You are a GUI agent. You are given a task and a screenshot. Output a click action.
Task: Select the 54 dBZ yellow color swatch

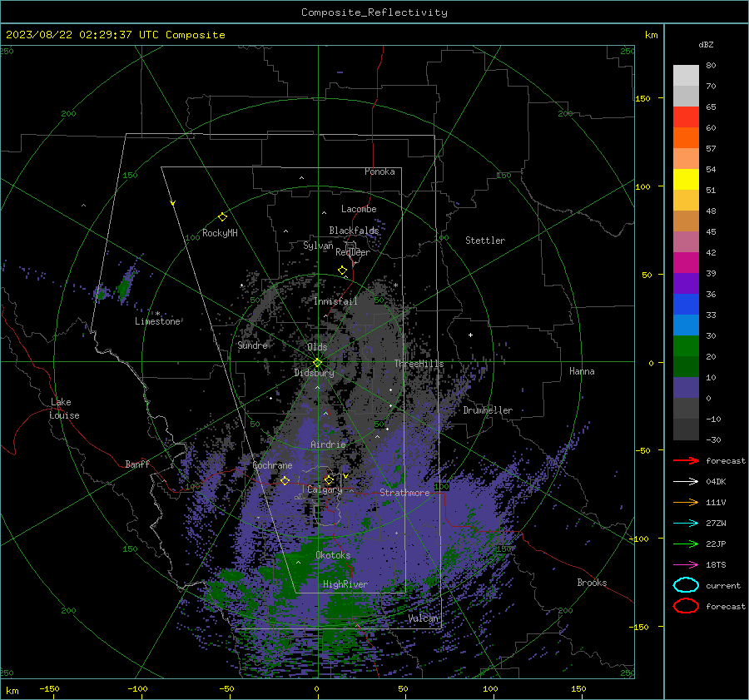686,179
